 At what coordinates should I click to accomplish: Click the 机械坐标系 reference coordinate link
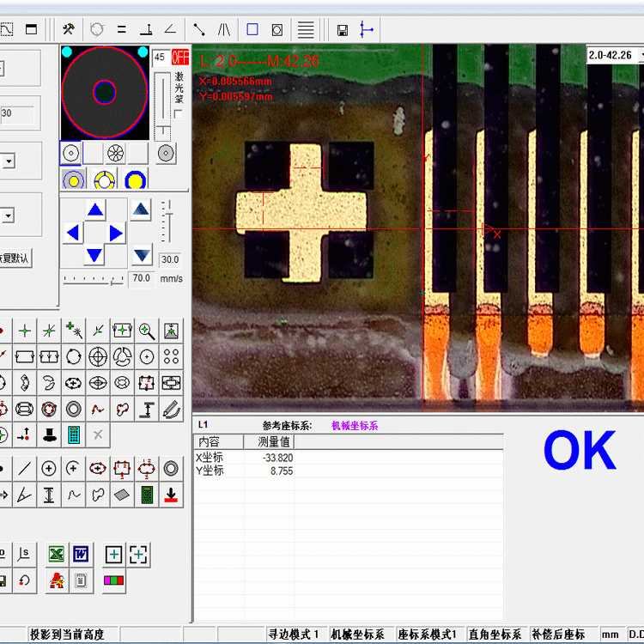355,425
